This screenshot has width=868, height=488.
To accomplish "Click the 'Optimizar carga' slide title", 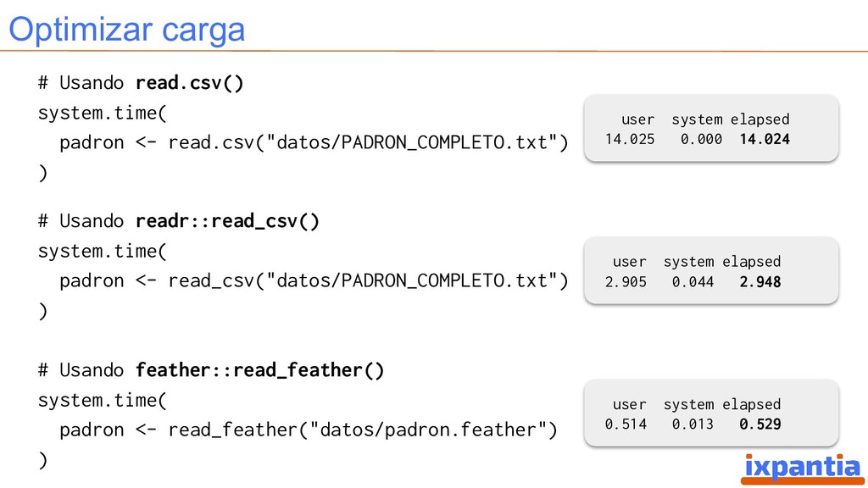I will [127, 30].
